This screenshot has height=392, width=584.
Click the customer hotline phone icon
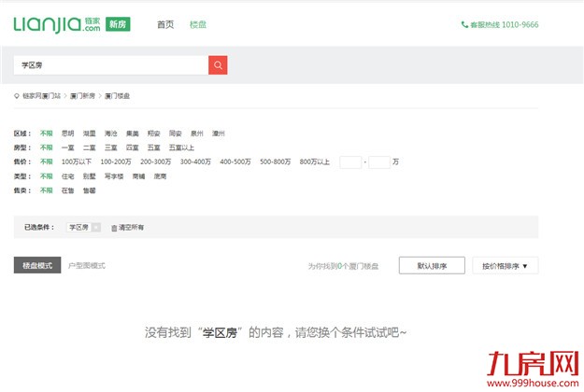(x=464, y=24)
